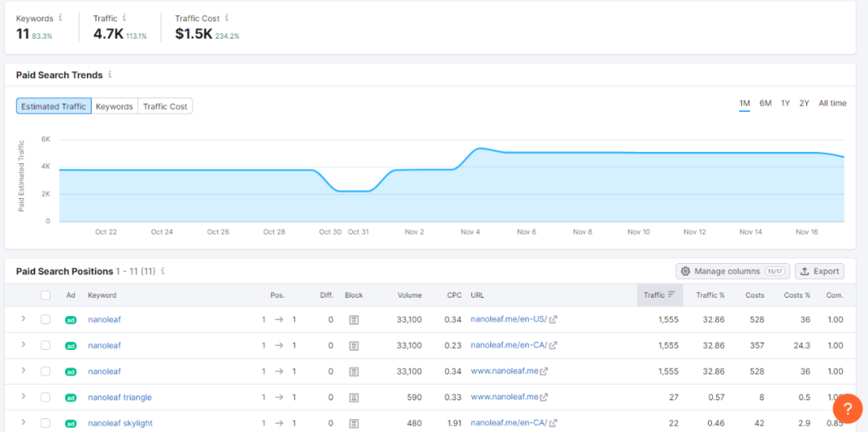This screenshot has width=868, height=432.
Task: Click the 1.91 CPC value
Action: tap(454, 423)
